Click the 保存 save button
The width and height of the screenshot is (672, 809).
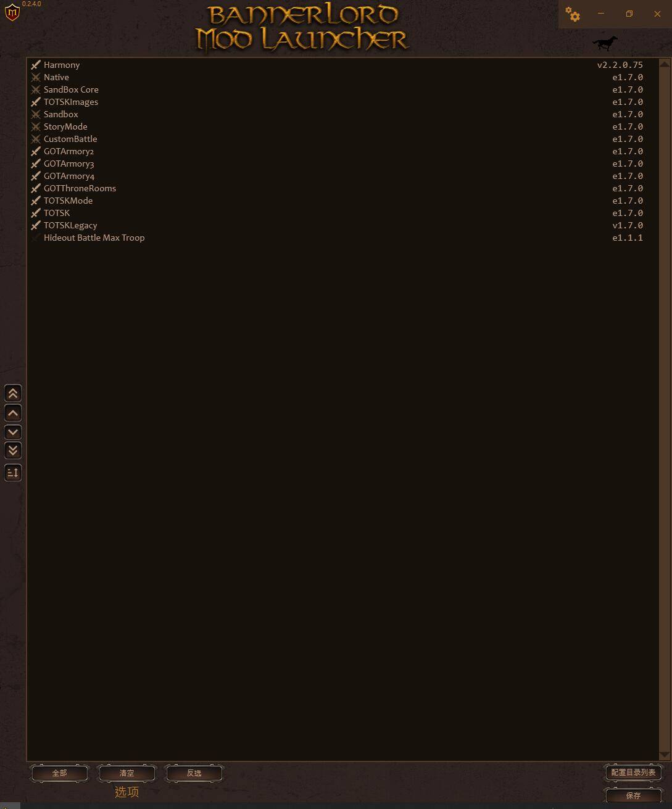tap(633, 795)
